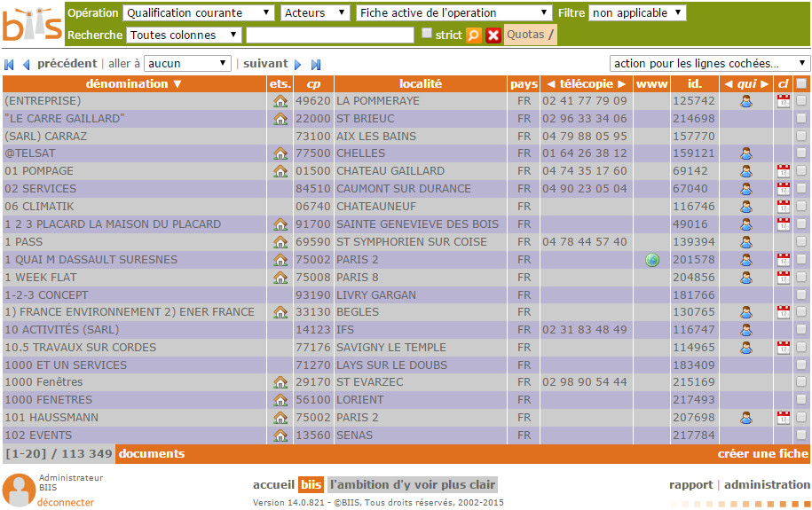The width and height of the screenshot is (812, 510).
Task: Click the search text input field
Action: 330,35
